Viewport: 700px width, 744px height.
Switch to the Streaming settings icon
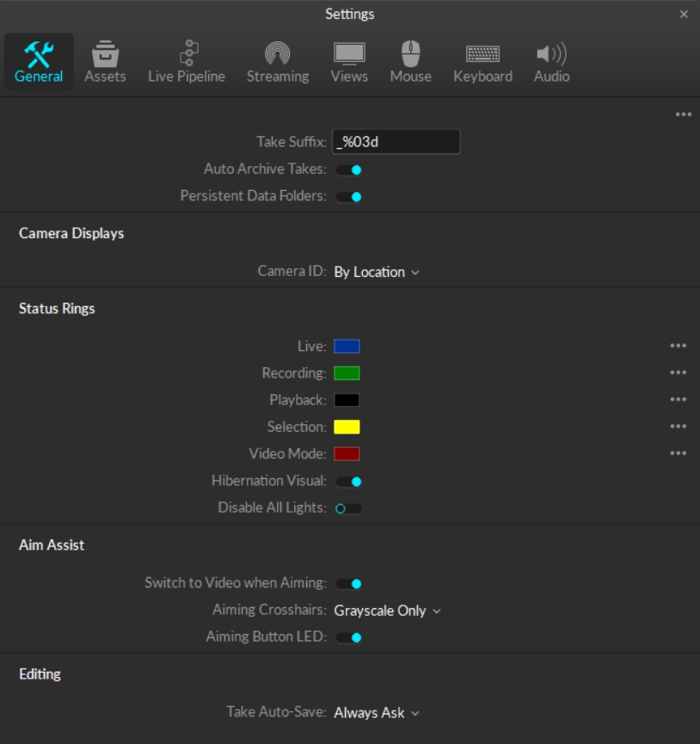pos(277,53)
